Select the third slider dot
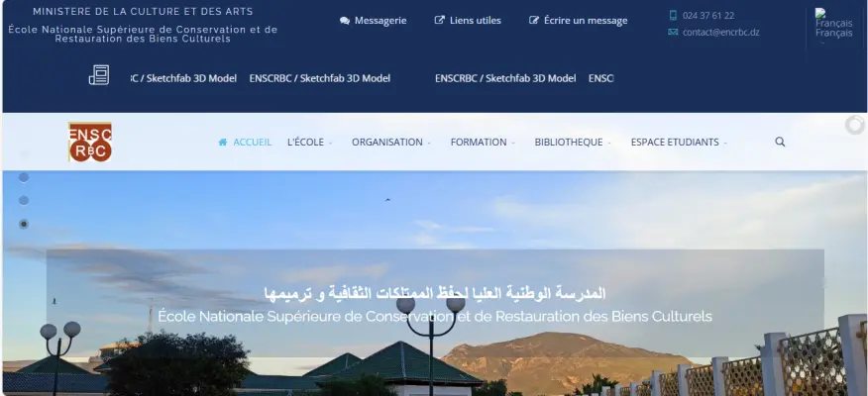The height and width of the screenshot is (396, 868). pos(24,200)
